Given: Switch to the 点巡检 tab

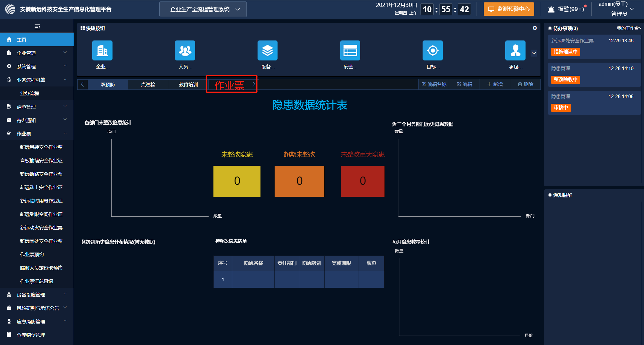Looking at the screenshot, I should 148,85.
